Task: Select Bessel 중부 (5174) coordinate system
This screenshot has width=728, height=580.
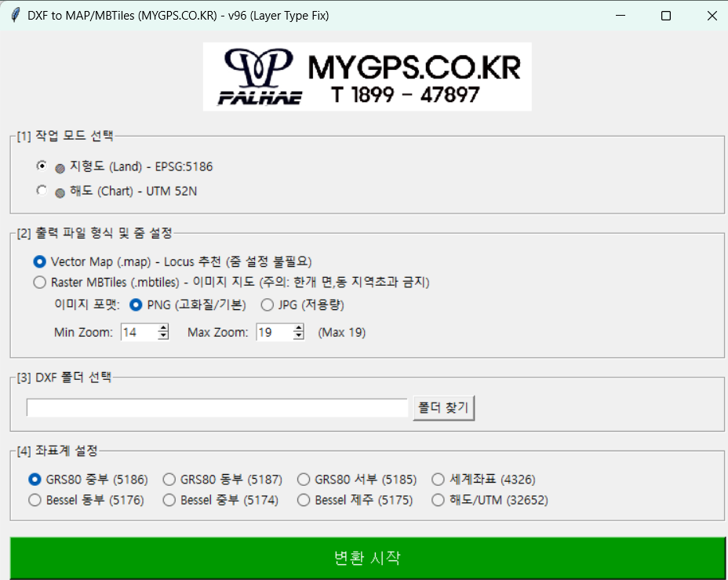Action: 169,500
